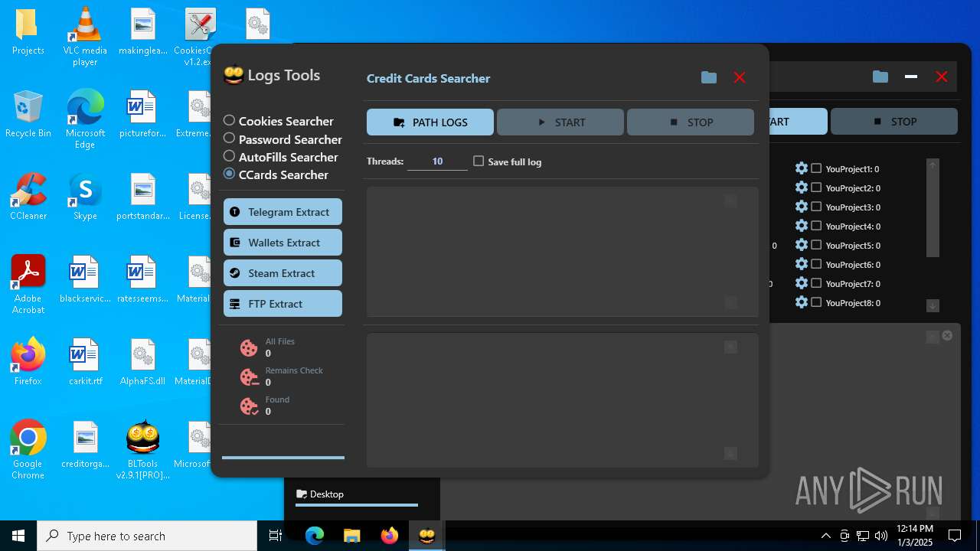Viewport: 980px width, 551px height.
Task: Open FTP Extract tool
Action: [x=283, y=304]
